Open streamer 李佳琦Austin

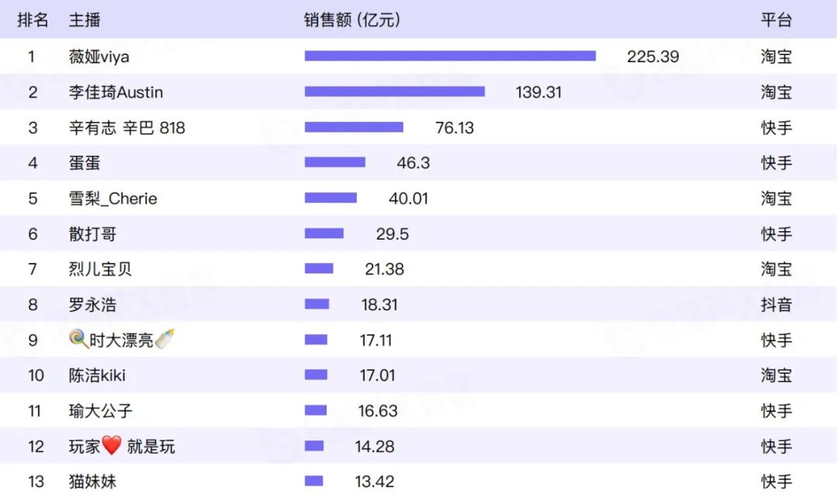pos(116,92)
